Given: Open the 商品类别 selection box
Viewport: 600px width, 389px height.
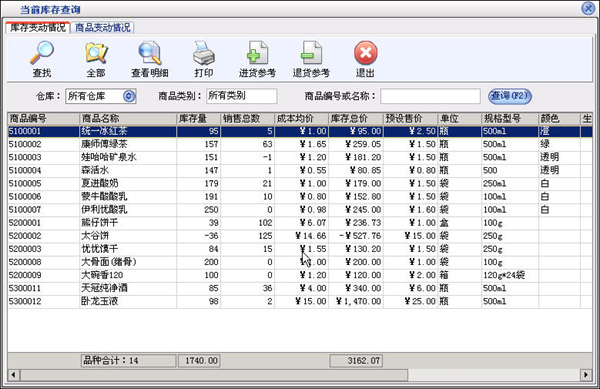Looking at the screenshot, I should click(x=241, y=96).
